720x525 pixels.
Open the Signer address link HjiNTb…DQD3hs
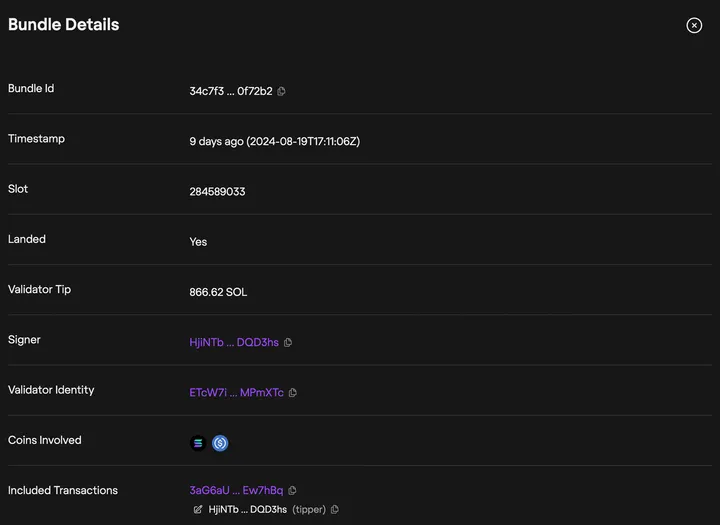click(x=234, y=342)
